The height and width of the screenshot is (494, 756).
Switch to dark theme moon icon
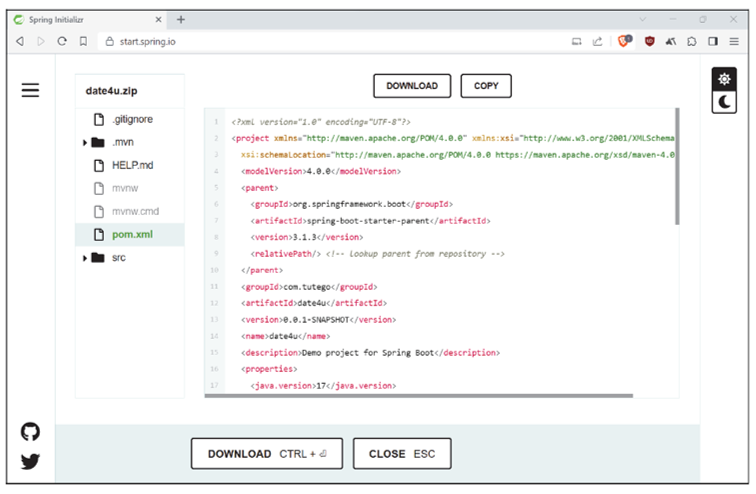tap(724, 102)
